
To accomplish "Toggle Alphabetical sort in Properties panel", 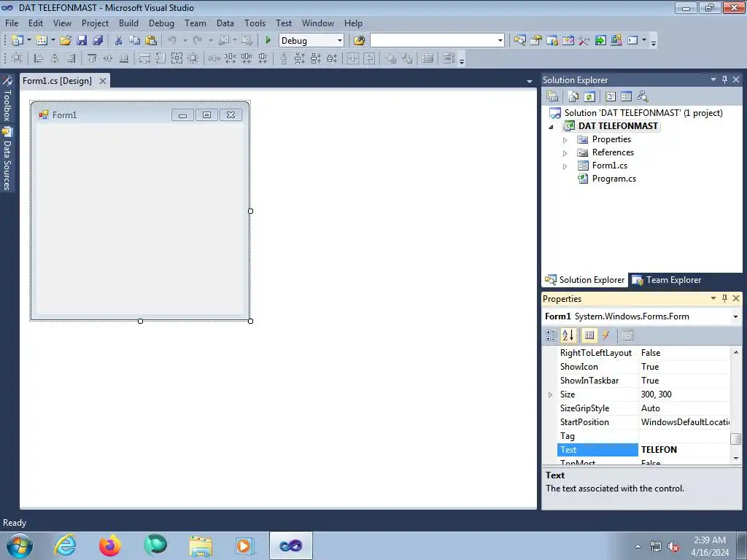I will coord(568,335).
